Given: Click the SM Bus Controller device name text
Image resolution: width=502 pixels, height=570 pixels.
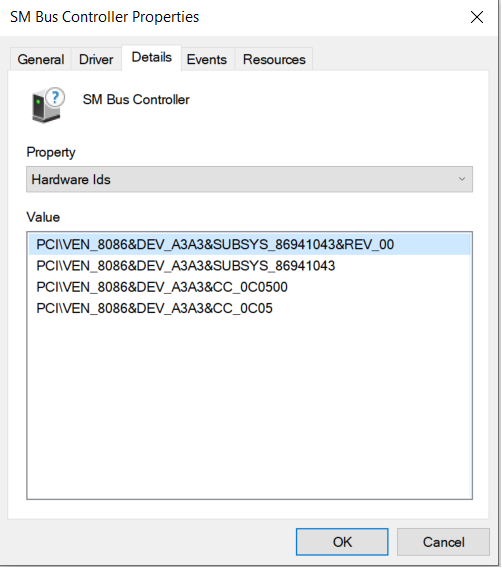Looking at the screenshot, I should pos(136,100).
